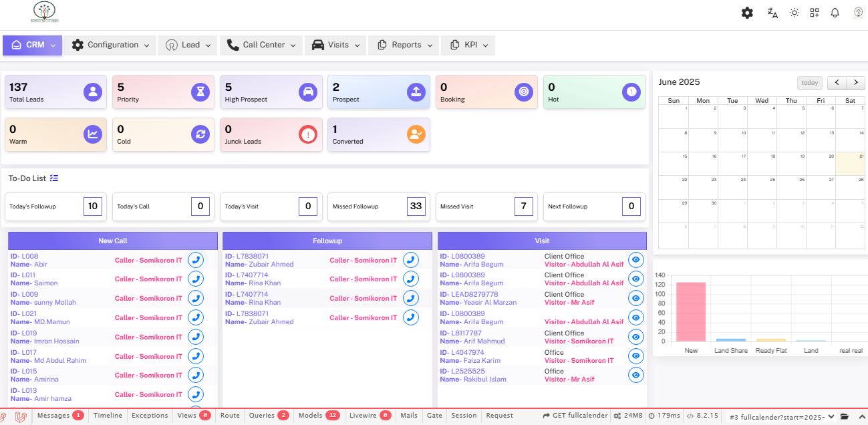Screen dimensions: 868x425
Task: Expand the Configuration dropdown menu
Action: tap(110, 45)
